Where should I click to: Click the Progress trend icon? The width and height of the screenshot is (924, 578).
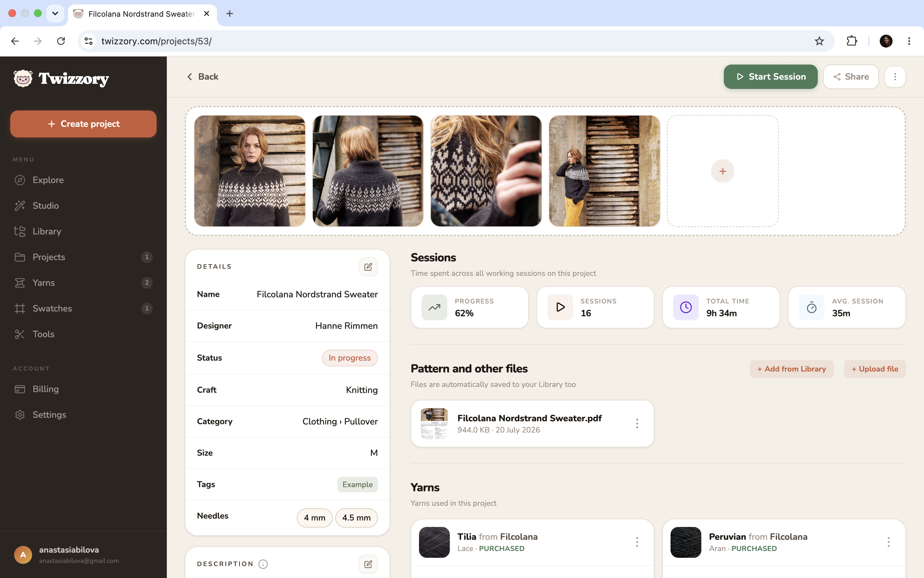434,307
